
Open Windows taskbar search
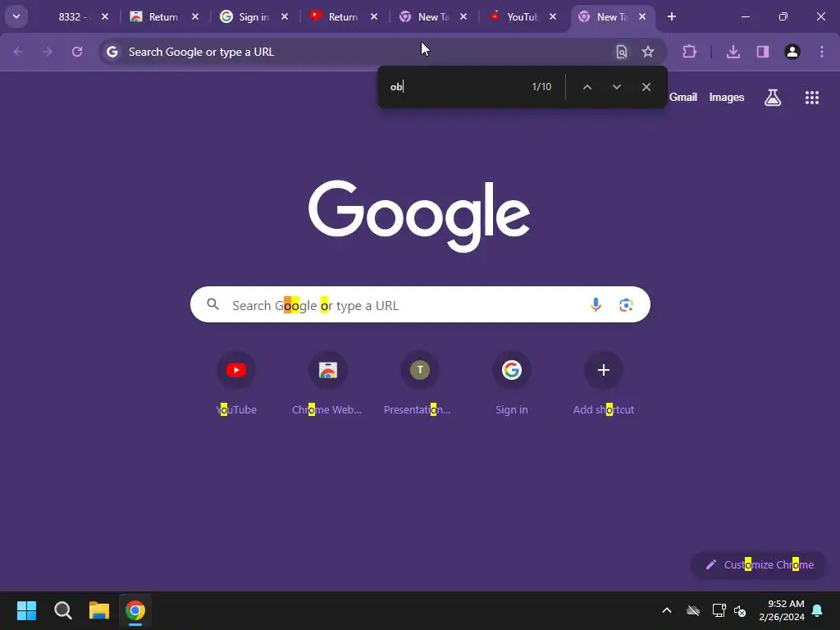coord(63,610)
